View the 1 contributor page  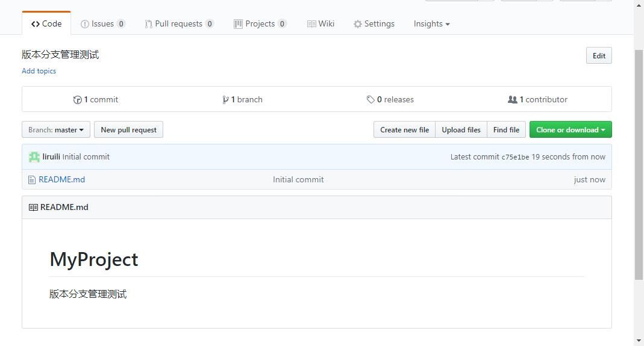537,99
